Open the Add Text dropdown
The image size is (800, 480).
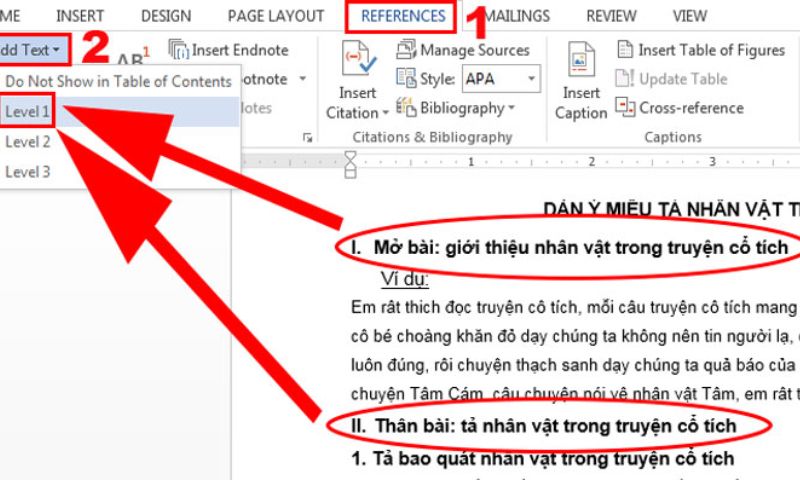pyautogui.click(x=32, y=50)
